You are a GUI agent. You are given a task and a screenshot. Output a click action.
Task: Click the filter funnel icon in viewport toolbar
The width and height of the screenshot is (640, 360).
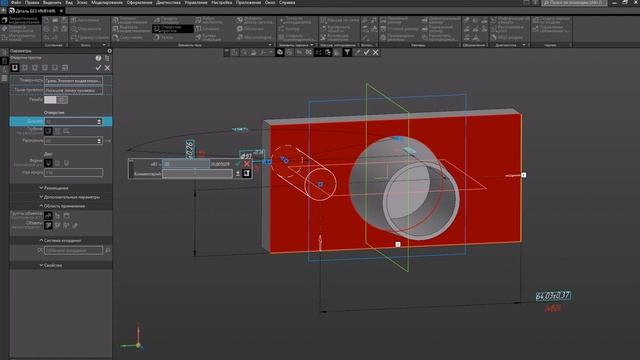pos(347,52)
